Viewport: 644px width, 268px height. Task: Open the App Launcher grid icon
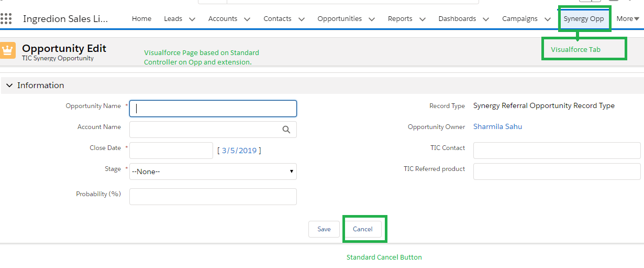6,18
